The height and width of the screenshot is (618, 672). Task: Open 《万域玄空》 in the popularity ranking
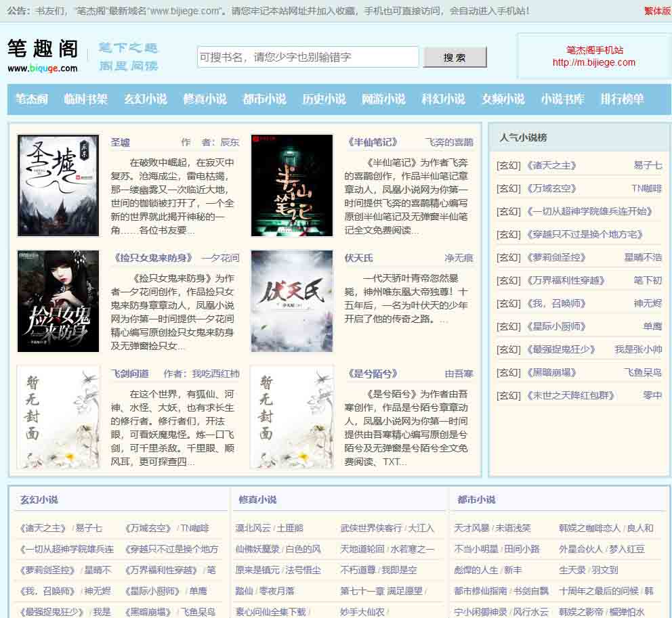(x=552, y=188)
